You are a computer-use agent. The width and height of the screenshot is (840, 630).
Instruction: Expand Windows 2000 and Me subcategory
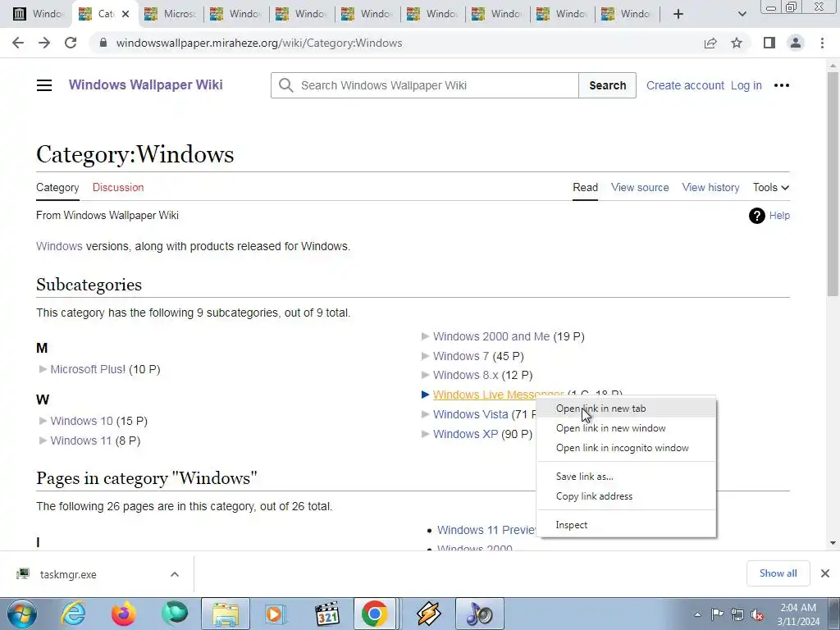pyautogui.click(x=426, y=336)
